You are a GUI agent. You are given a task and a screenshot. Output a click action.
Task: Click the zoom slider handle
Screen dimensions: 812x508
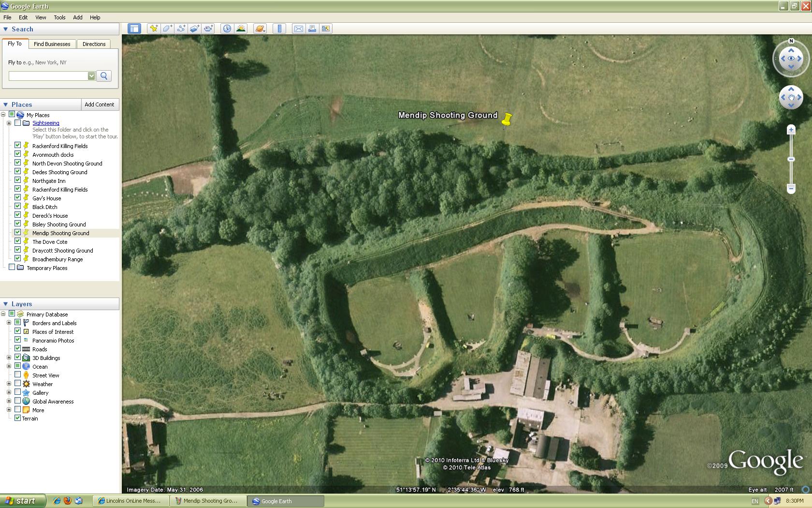coord(791,159)
